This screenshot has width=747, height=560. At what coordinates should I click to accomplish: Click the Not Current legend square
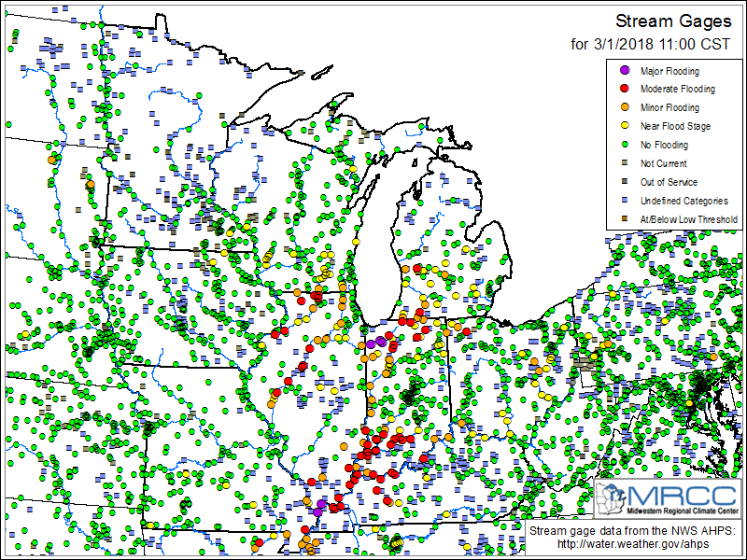tap(625, 163)
